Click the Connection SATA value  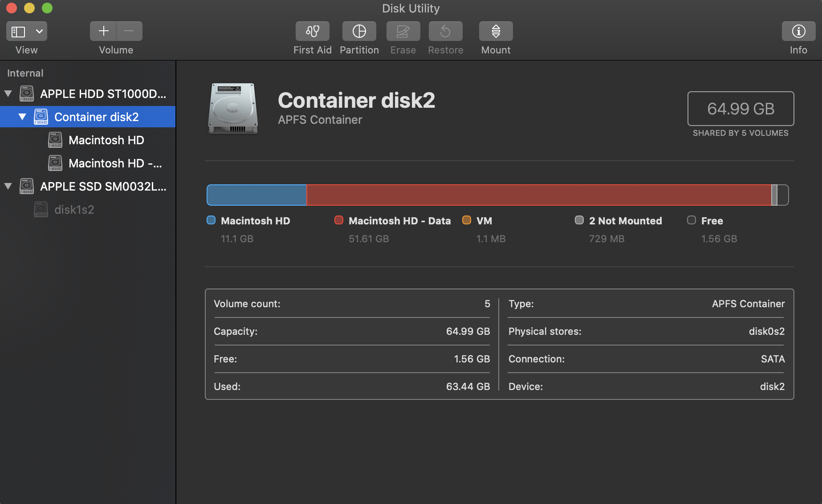pyautogui.click(x=773, y=359)
